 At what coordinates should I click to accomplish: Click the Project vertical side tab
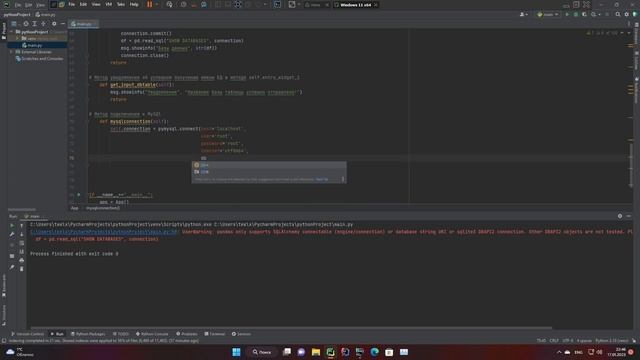(x=4, y=31)
